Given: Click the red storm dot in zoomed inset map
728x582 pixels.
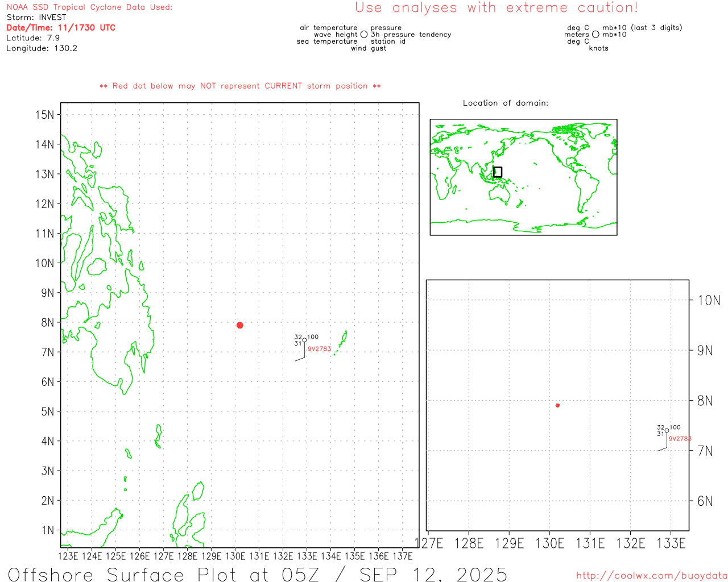Looking at the screenshot, I should click(x=558, y=405).
